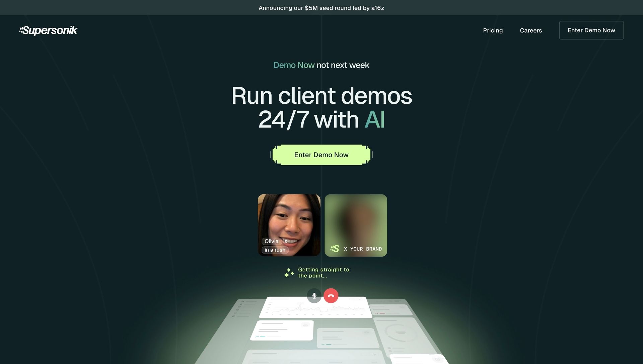
Task: Click the green "AI" word in headline
Action: tap(374, 120)
